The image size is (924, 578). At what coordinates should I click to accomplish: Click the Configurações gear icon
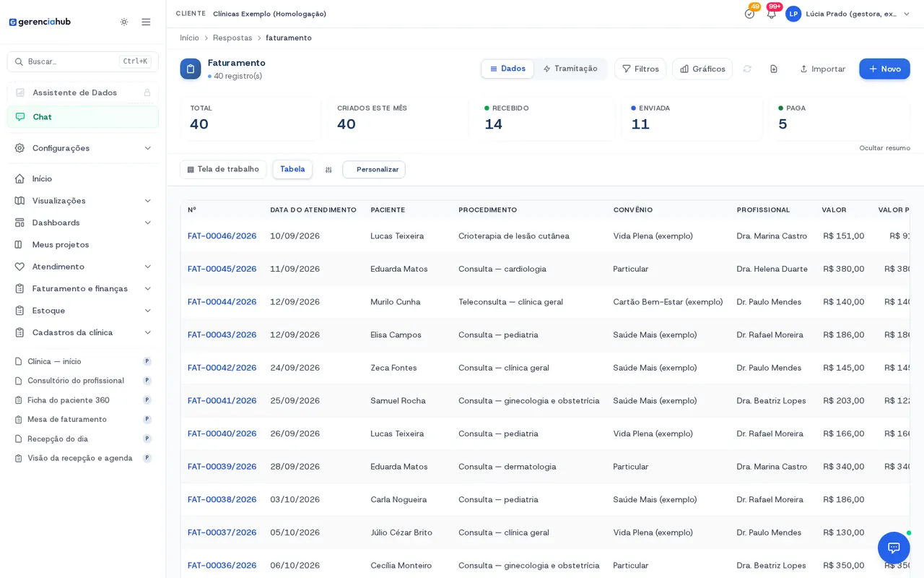[x=19, y=148]
